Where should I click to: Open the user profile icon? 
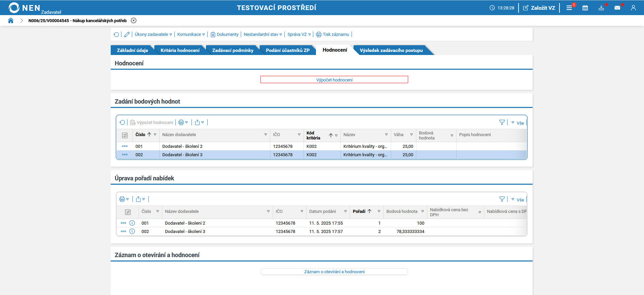[633, 8]
